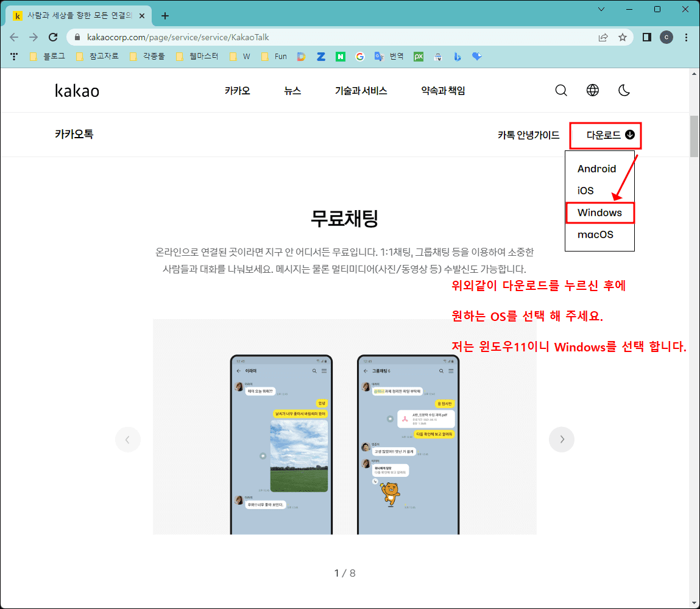700x609 pixels.
Task: Open the language selector globe icon
Action: coord(592,90)
